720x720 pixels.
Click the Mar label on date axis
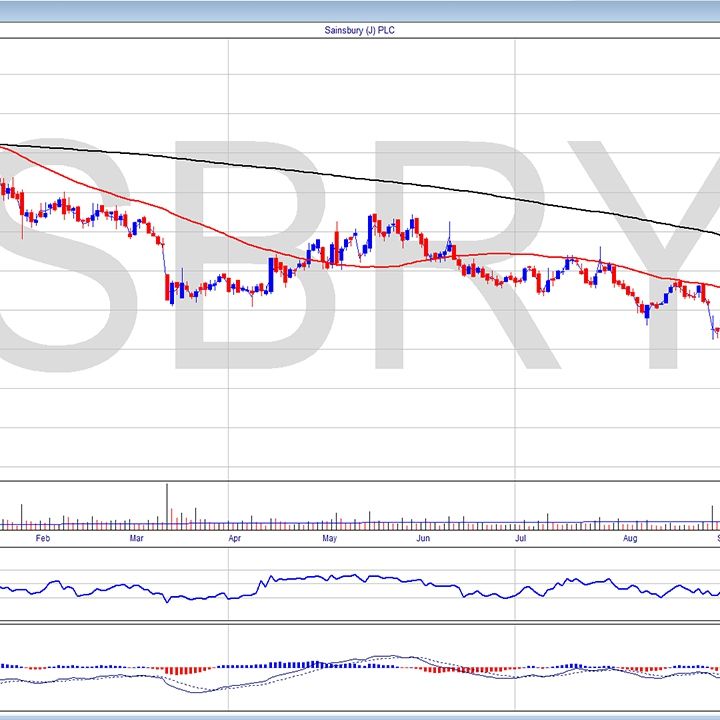(137, 538)
